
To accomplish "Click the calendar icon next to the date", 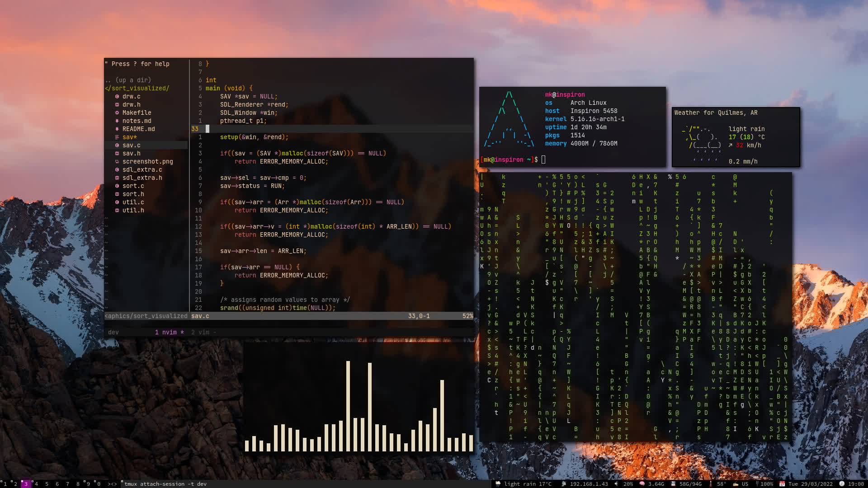I will click(782, 483).
